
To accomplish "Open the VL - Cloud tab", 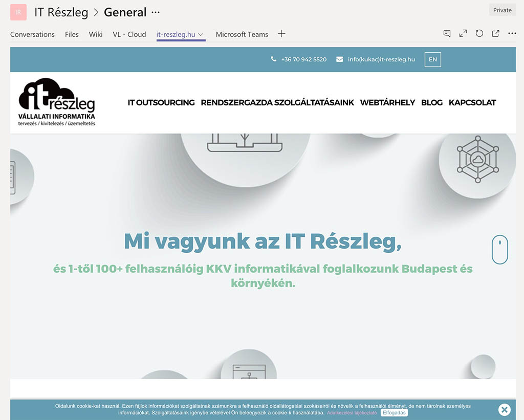I will (129, 34).
